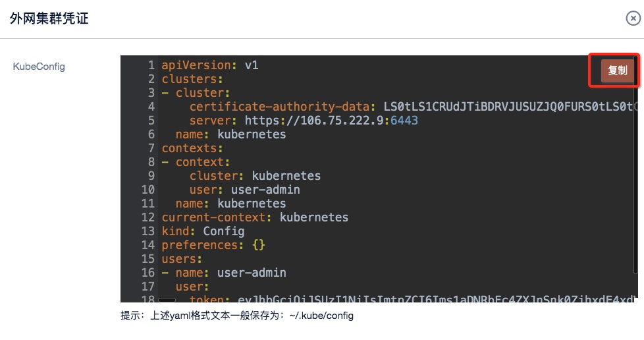Close the 外网集群凭证 dialog

pos(633,18)
